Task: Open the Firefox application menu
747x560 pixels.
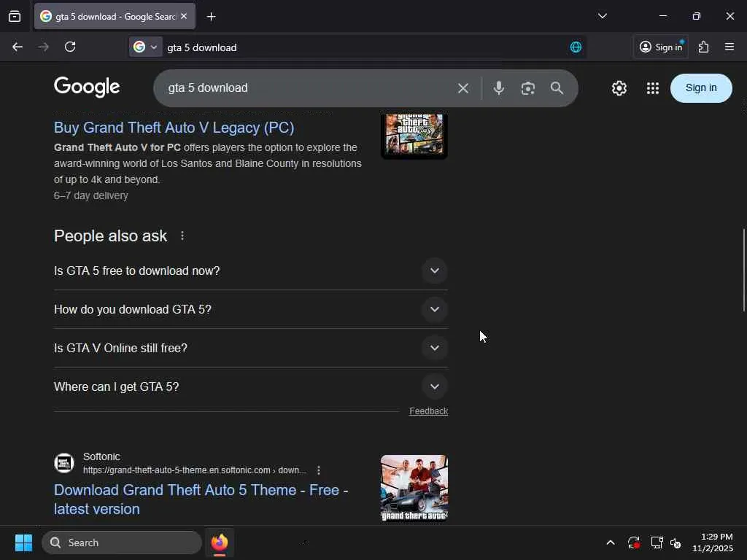Action: (x=729, y=47)
